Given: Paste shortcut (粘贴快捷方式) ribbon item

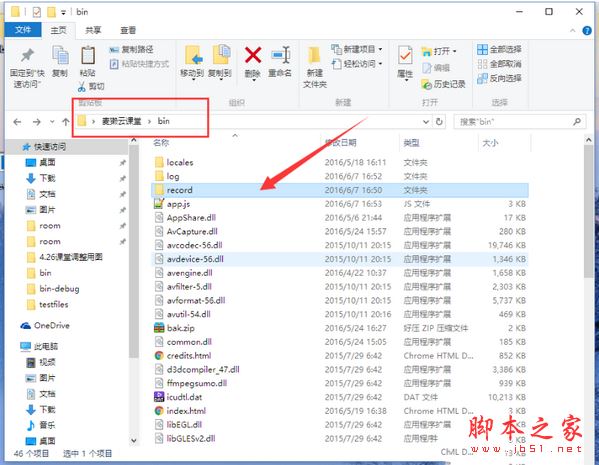Looking at the screenshot, I should point(139,64).
